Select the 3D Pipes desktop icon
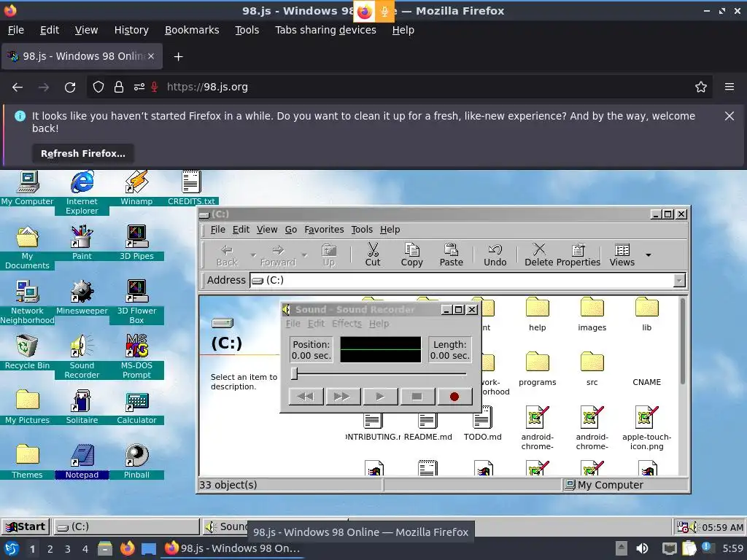This screenshot has width=747, height=560. [x=136, y=243]
